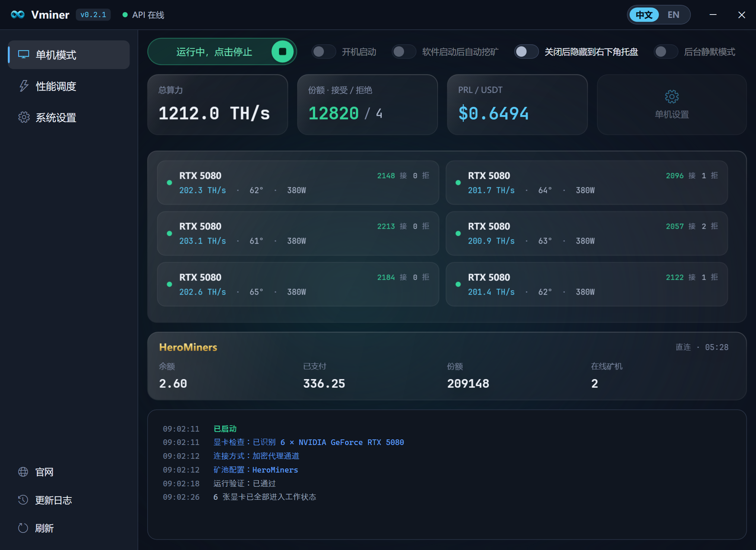Viewport: 756px width, 550px height.
Task: Enable the 后台静默模式 toggle
Action: pyautogui.click(x=666, y=51)
